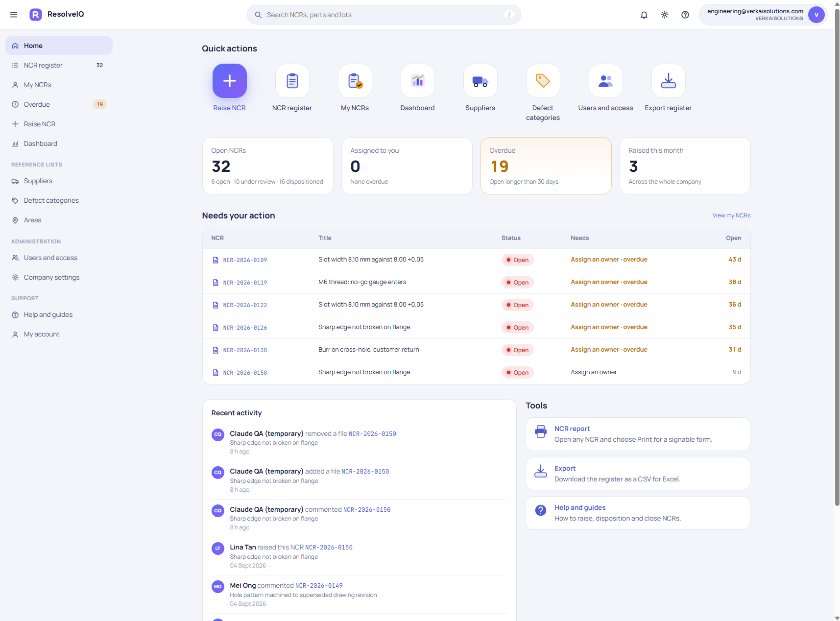This screenshot has height=621, width=840.
Task: Click the Open NCRs 32 card
Action: click(268, 166)
